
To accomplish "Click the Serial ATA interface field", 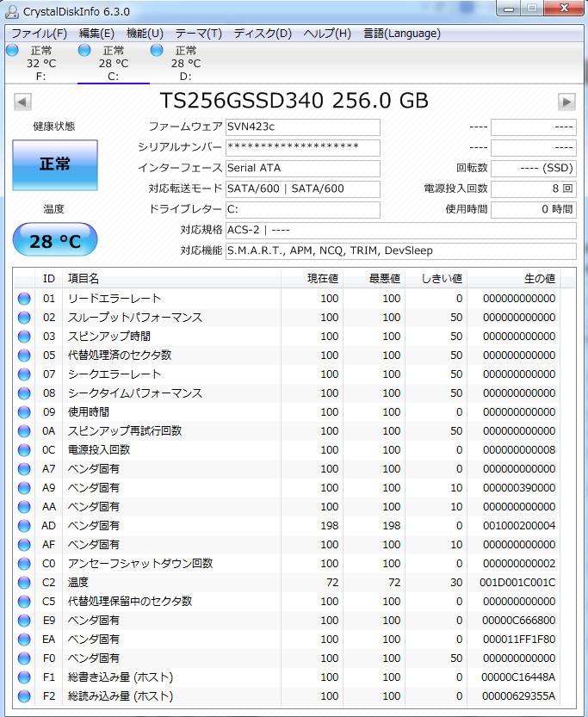I will pos(303,169).
